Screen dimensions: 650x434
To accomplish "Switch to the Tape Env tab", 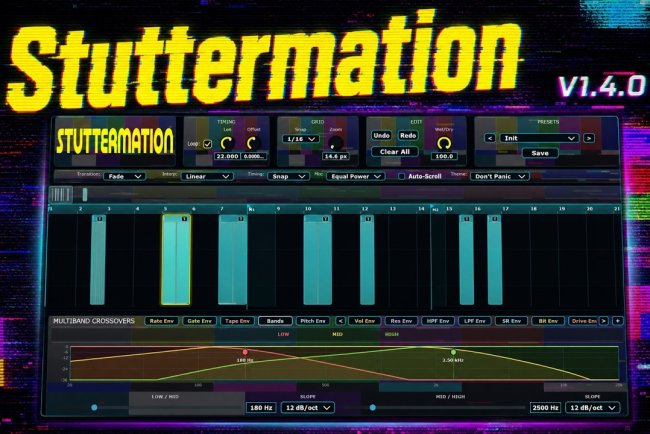I will 237,321.
